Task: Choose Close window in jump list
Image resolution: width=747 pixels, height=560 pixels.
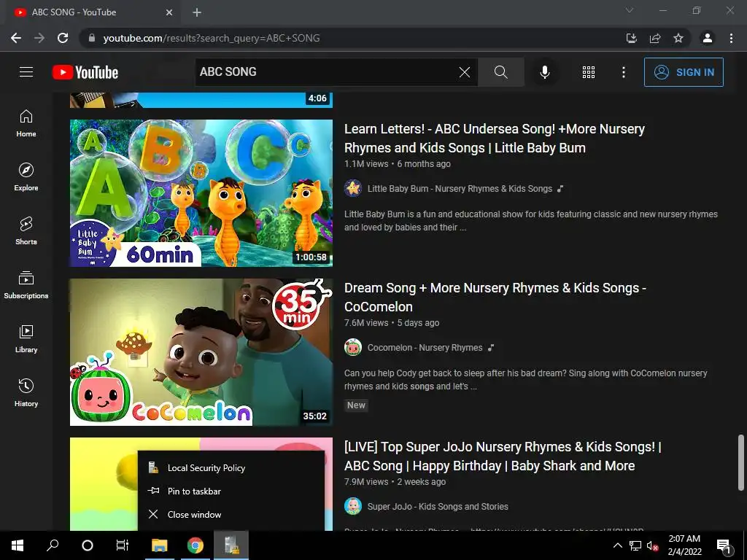Action: pos(231,515)
